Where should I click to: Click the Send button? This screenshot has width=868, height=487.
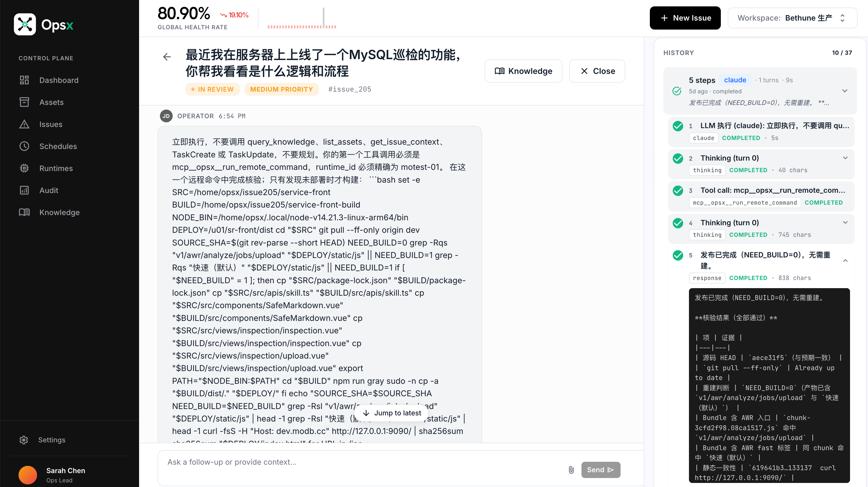[601, 470]
